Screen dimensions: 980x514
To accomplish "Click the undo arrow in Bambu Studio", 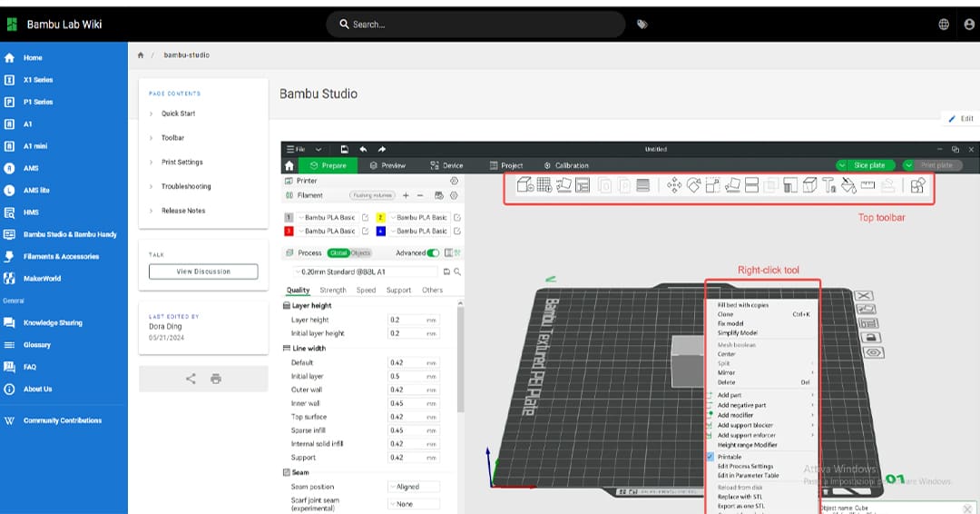I will point(363,150).
